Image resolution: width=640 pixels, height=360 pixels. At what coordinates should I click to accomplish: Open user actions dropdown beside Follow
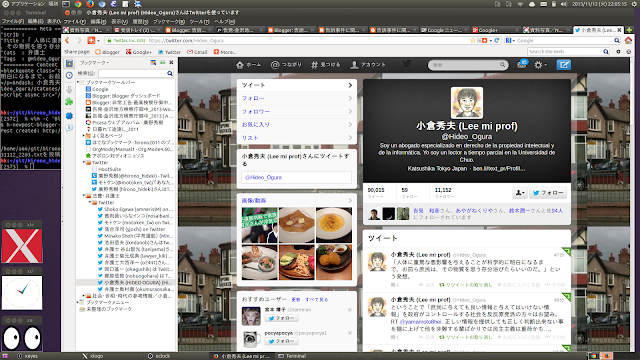(520, 193)
